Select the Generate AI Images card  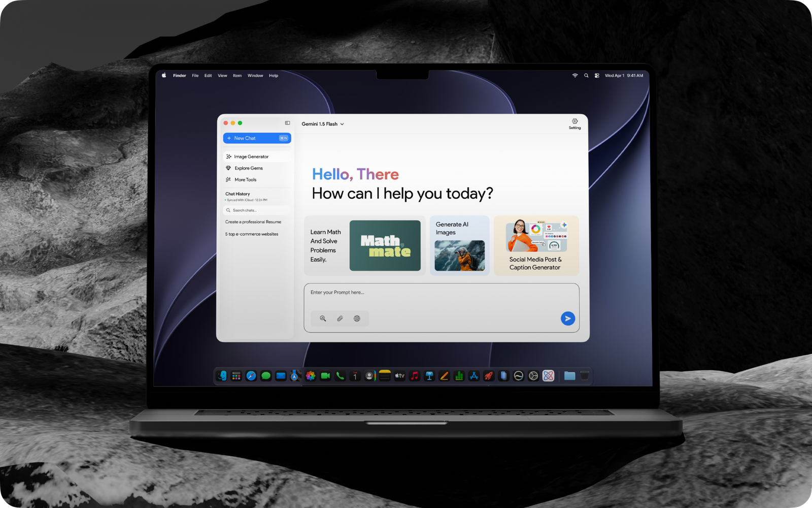tap(460, 246)
